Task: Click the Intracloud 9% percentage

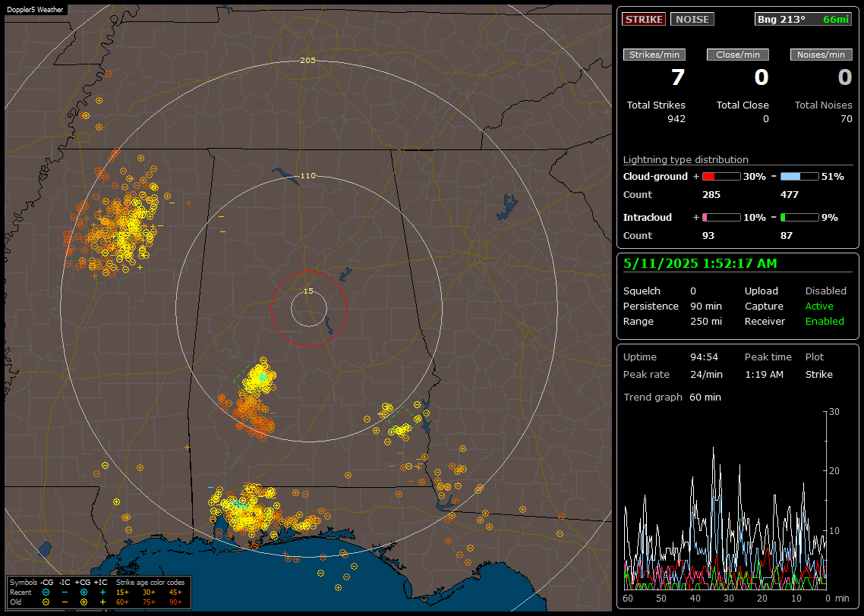Action: [830, 218]
